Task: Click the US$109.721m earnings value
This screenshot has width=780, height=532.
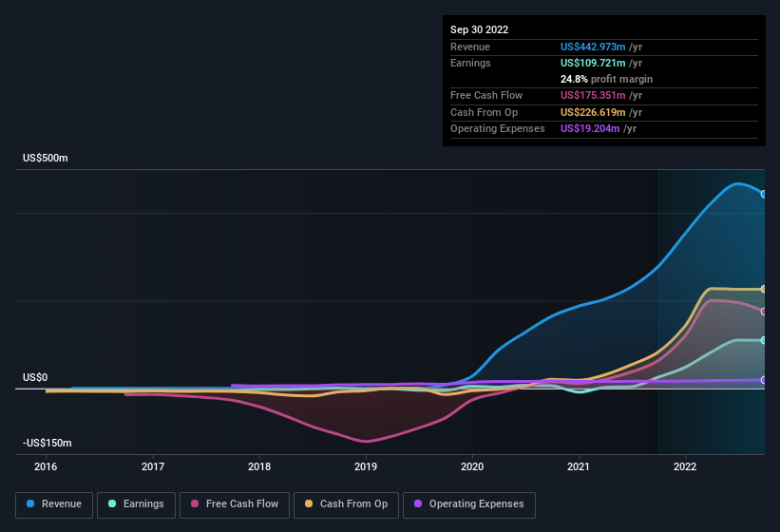Action: [593, 63]
